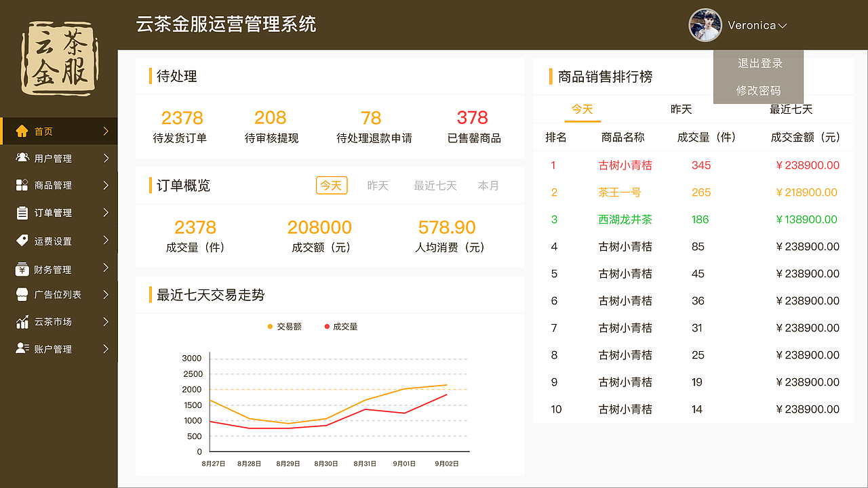Image resolution: width=868 pixels, height=488 pixels.
Task: Select the 首页 home icon in sidebar
Action: coord(22,131)
